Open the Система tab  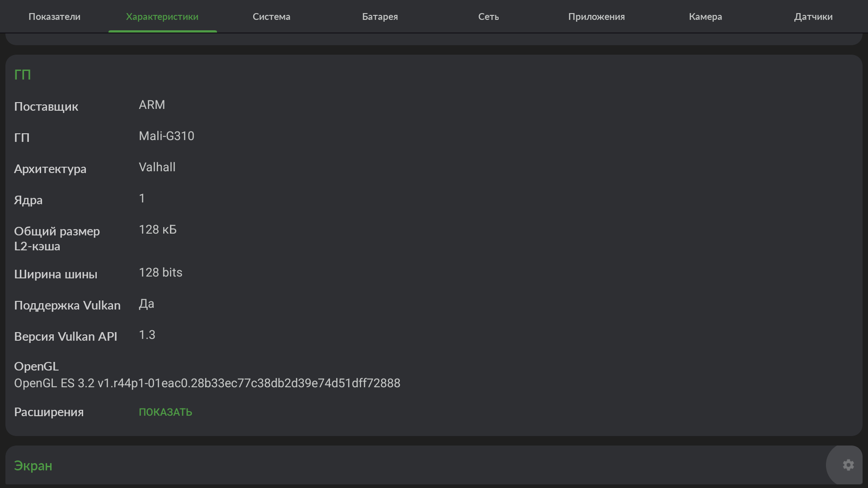pyautogui.click(x=271, y=17)
